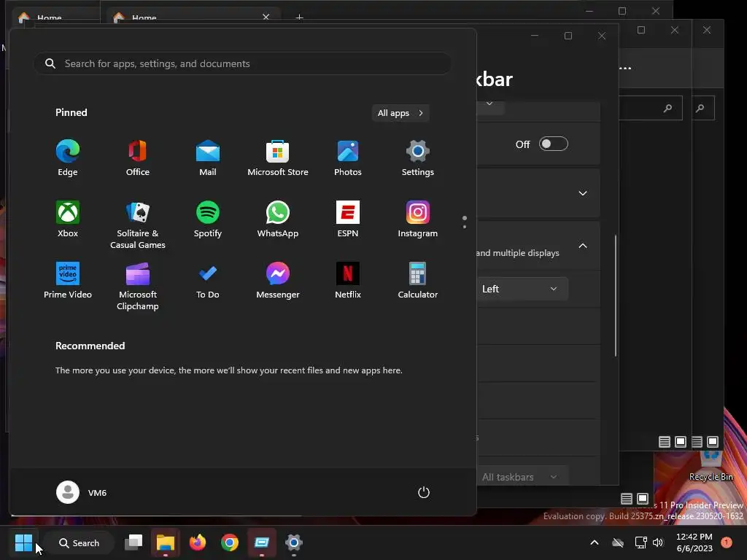This screenshot has width=747, height=560.
Task: Open clock and date flyout
Action: click(x=694, y=542)
